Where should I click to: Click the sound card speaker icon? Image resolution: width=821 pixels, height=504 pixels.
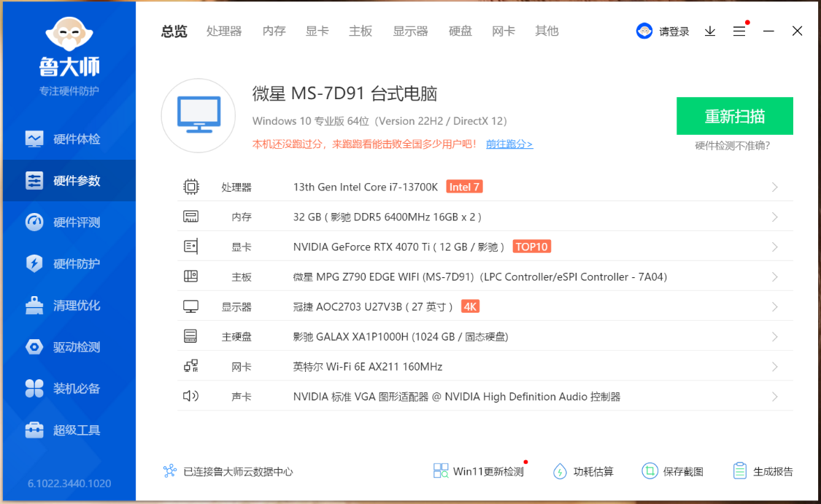coord(190,396)
